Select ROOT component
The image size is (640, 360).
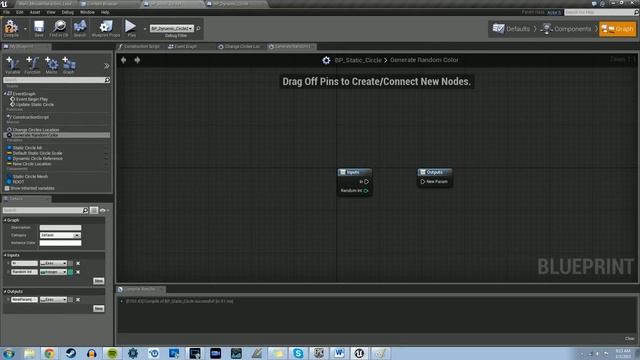point(18,182)
